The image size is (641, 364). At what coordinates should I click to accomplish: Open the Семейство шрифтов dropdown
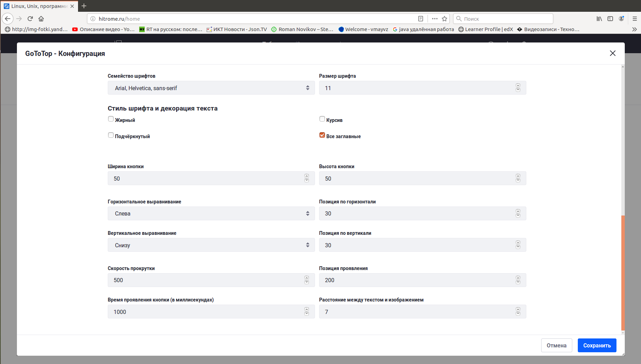(x=211, y=88)
